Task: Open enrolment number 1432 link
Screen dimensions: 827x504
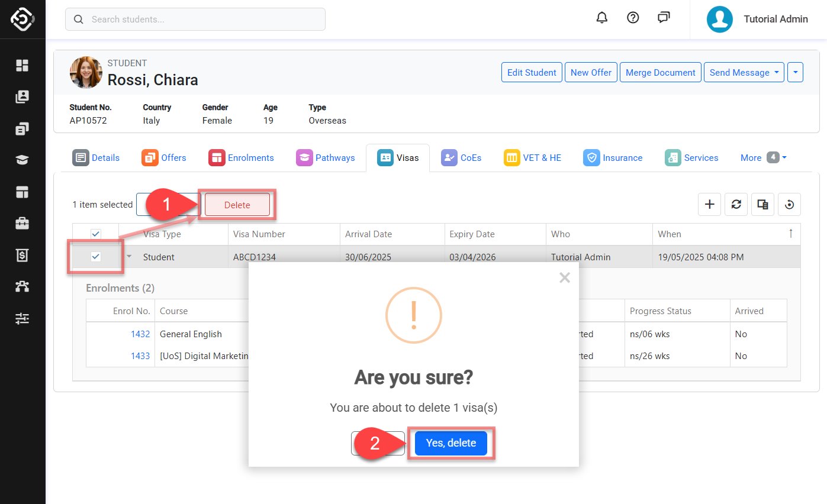Action: tap(140, 334)
